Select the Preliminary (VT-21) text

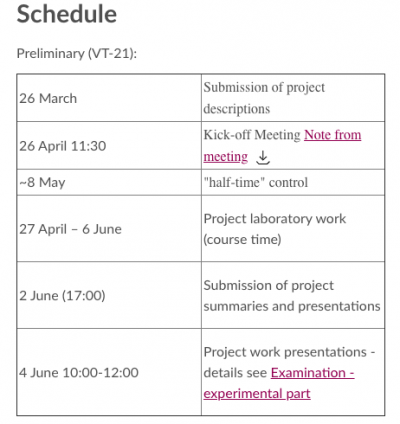(77, 53)
